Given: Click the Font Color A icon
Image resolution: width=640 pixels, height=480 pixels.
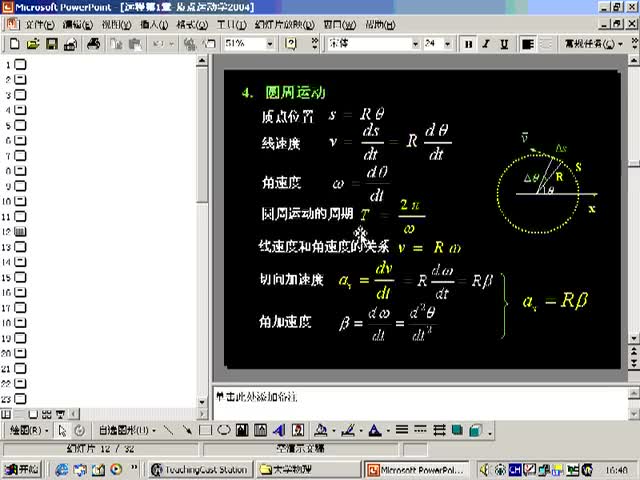Looking at the screenshot, I should click(x=375, y=430).
